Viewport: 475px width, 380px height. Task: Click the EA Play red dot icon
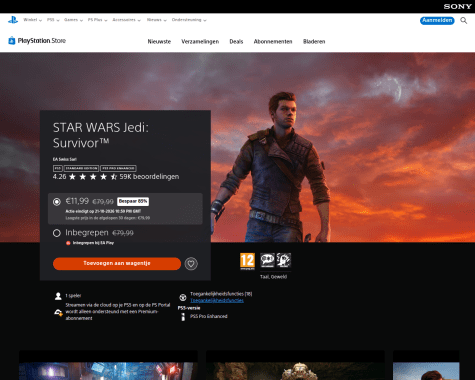68,243
